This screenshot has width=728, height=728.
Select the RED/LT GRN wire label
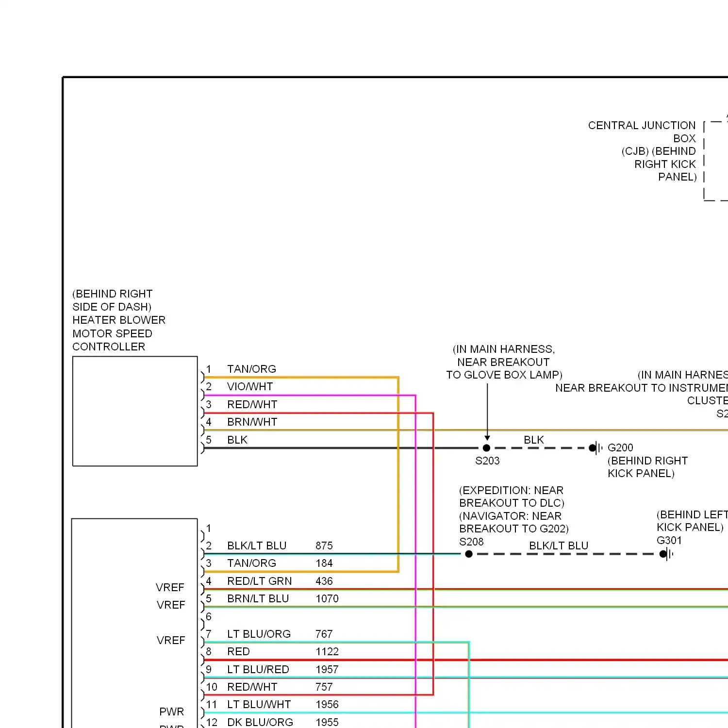click(x=259, y=581)
